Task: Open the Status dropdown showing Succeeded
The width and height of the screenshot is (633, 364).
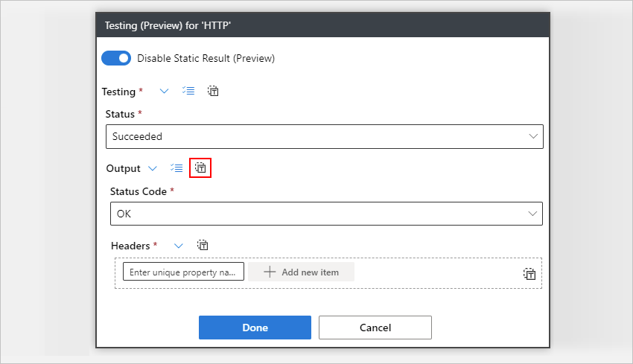Action: (324, 136)
